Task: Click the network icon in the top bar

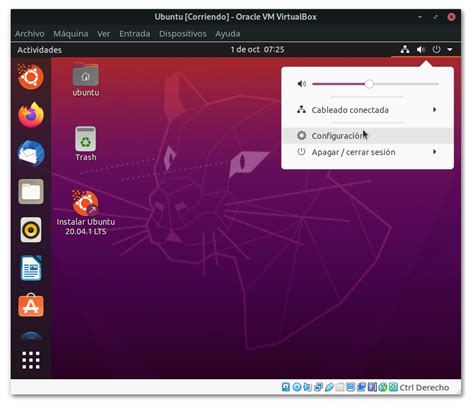Action: click(405, 50)
